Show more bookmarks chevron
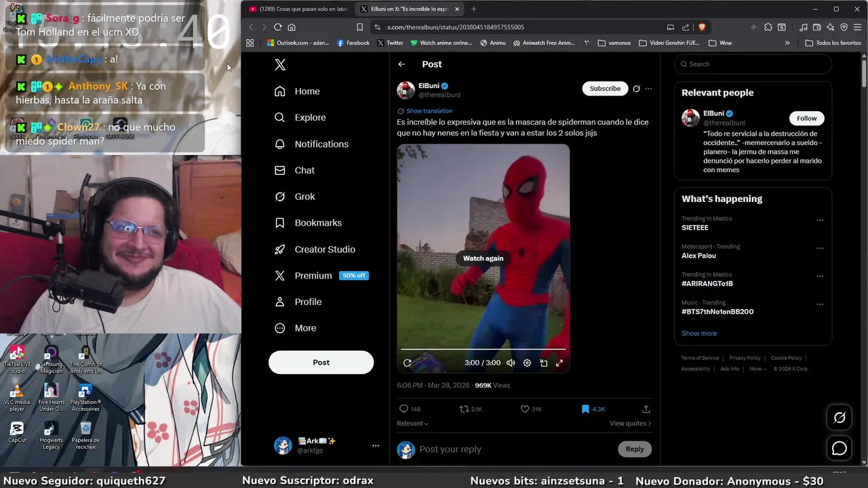Screen dimensions: 868x488 (x=787, y=43)
